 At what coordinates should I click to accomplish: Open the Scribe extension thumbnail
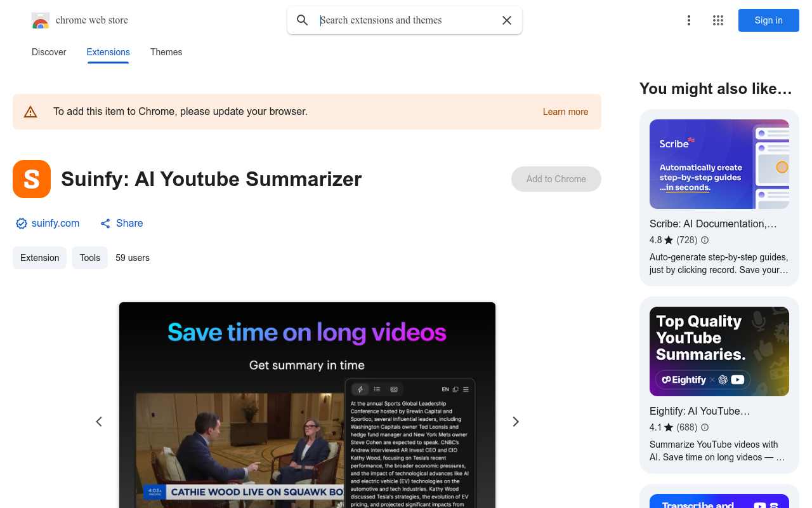[x=719, y=164]
